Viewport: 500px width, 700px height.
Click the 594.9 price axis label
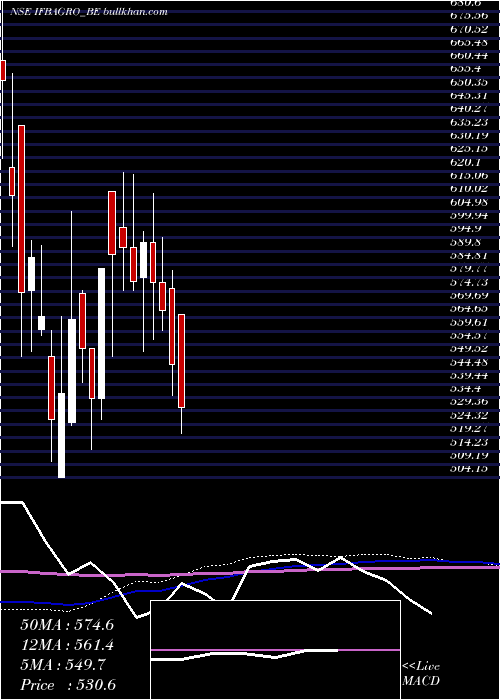click(465, 229)
